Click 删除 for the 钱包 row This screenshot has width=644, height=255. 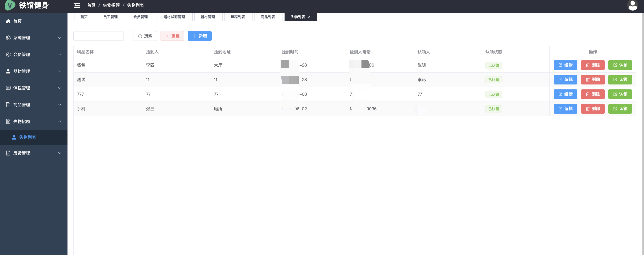[x=592, y=65]
